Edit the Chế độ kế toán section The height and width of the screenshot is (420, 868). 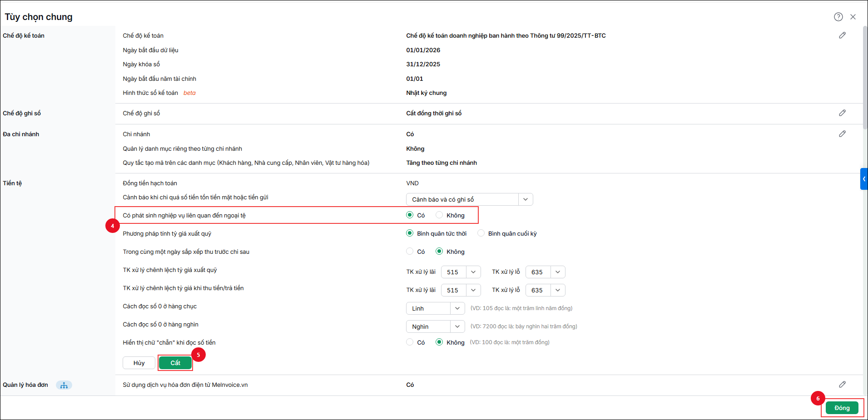coord(842,35)
